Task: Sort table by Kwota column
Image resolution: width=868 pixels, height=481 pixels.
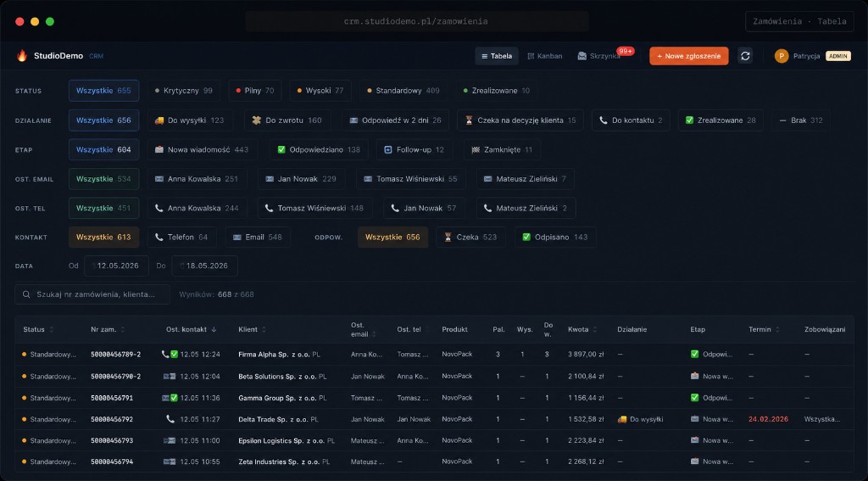Action: [582, 329]
